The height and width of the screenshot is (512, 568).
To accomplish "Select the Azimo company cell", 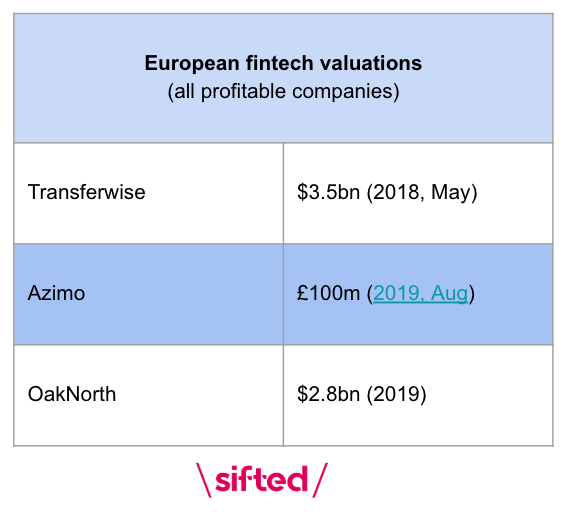I will coord(149,294).
